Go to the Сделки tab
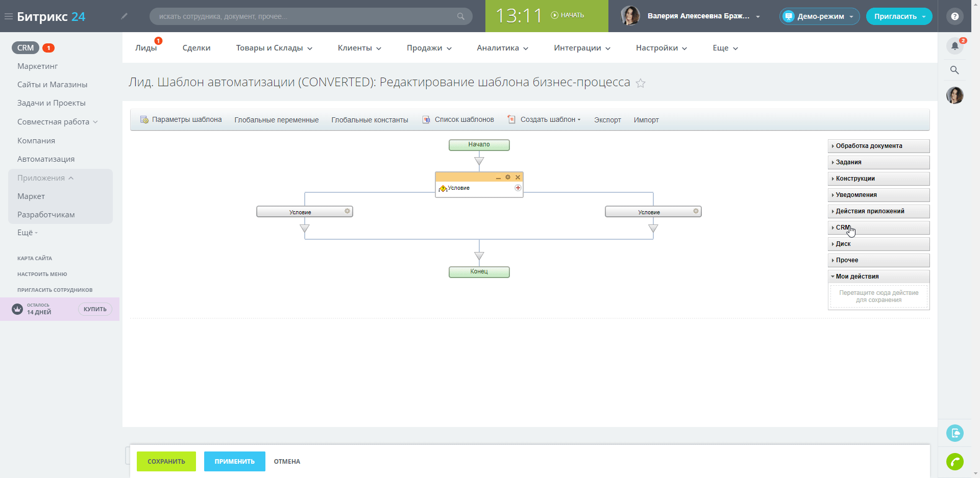 click(197, 48)
